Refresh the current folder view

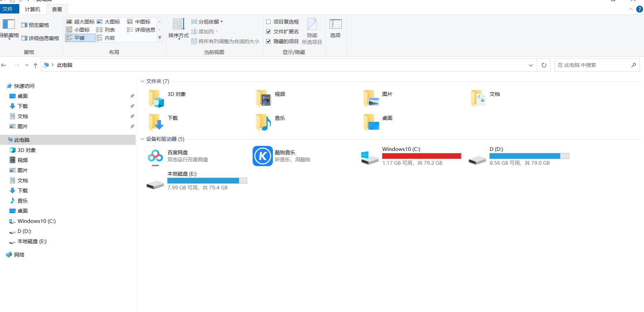pyautogui.click(x=543, y=65)
